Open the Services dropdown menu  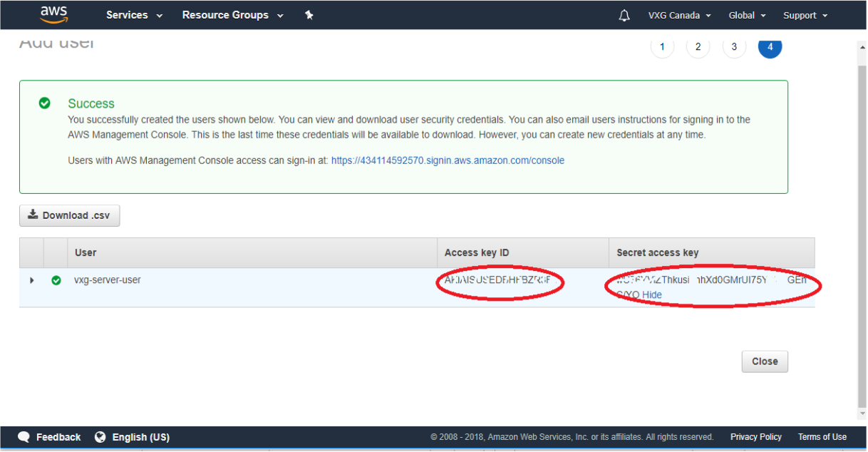(134, 15)
